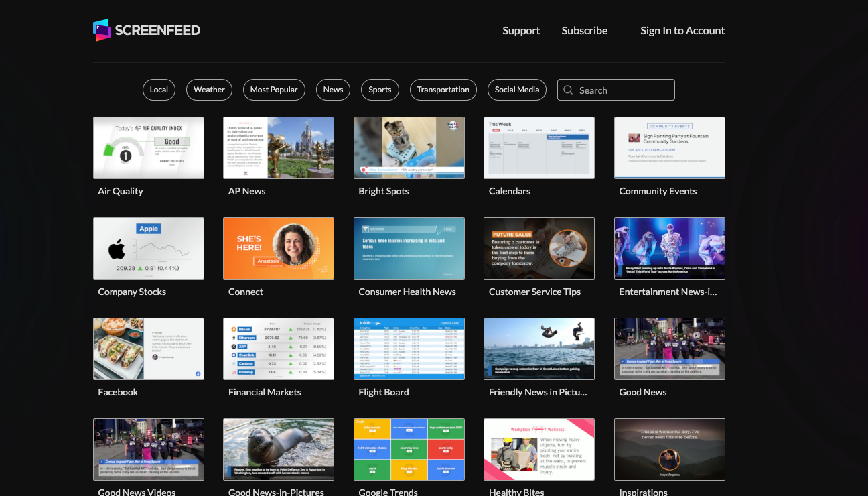Click the Bright Spots title text
868x496 pixels.
point(384,191)
